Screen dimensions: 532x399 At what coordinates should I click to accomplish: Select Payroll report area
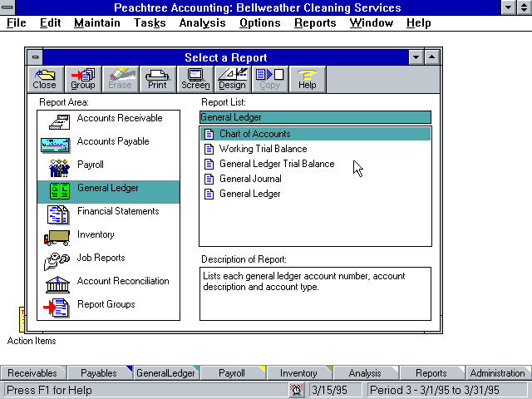(x=108, y=168)
